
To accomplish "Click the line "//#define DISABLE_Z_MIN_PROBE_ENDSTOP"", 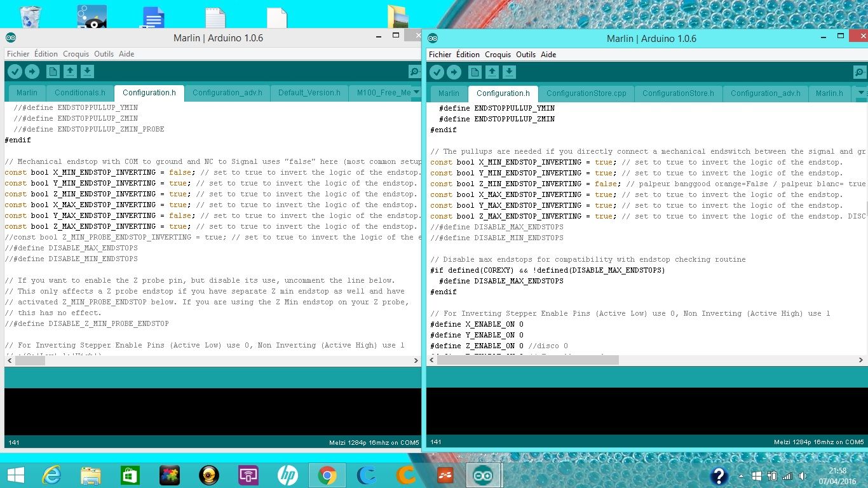I will click(x=87, y=323).
